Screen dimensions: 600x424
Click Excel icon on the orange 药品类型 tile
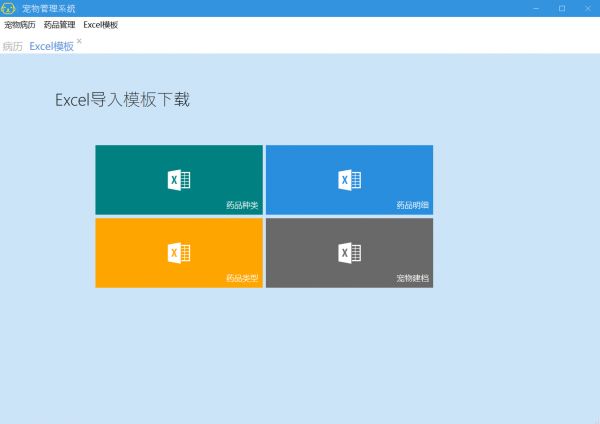(x=179, y=253)
